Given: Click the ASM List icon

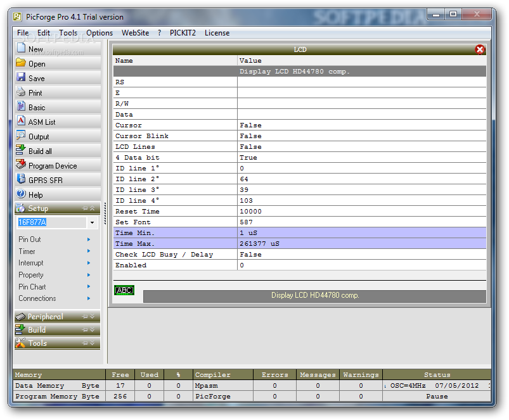Looking at the screenshot, I should (x=21, y=120).
